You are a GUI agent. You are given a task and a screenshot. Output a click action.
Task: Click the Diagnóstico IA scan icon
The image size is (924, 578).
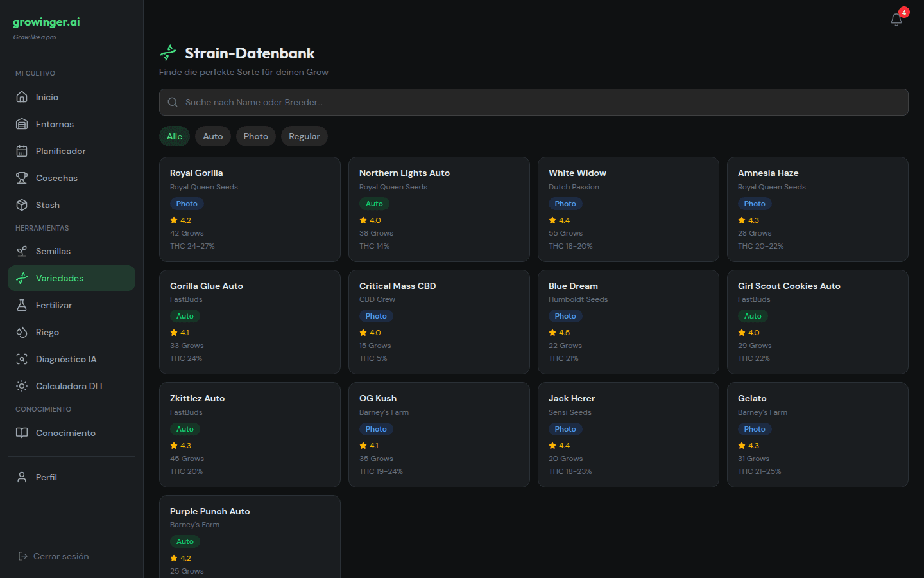[x=22, y=359]
